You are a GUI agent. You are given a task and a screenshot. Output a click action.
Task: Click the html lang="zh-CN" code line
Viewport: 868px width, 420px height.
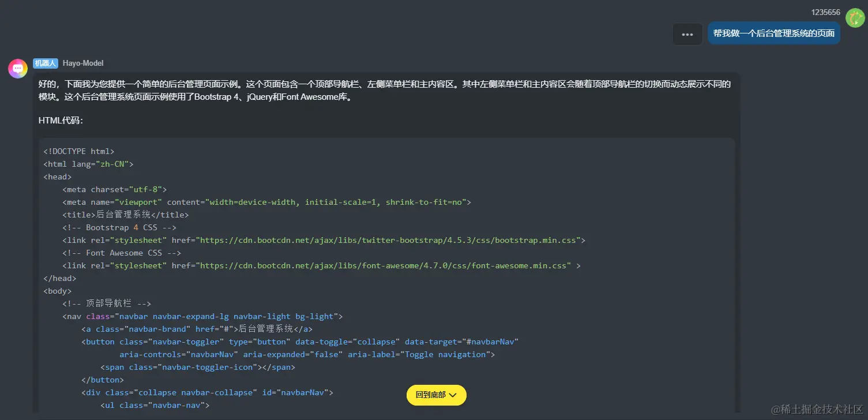[x=88, y=164]
